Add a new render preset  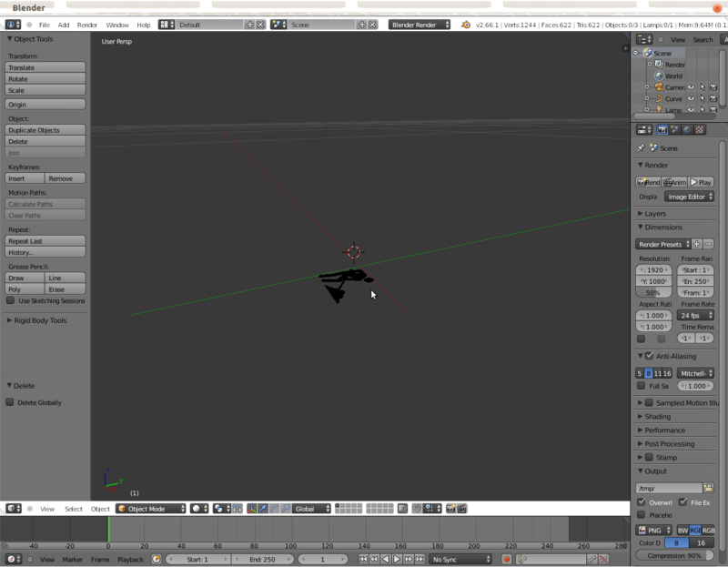coord(697,244)
